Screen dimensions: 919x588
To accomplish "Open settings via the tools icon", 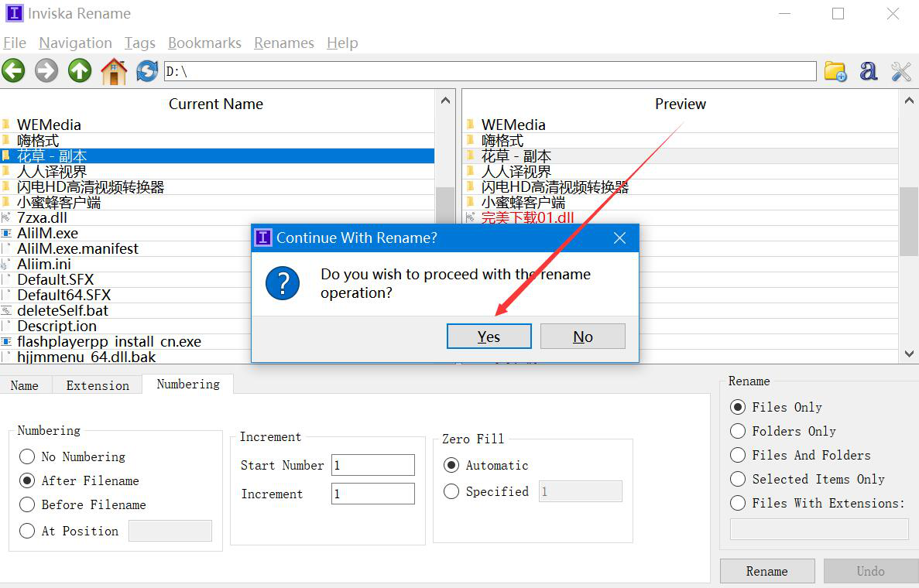I will 901,71.
